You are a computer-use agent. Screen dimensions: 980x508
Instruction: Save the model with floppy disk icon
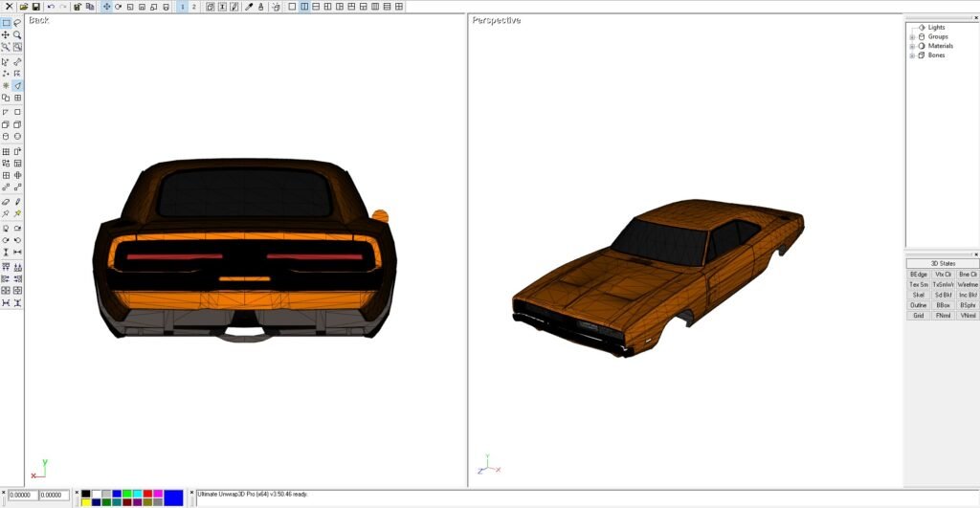click(35, 7)
